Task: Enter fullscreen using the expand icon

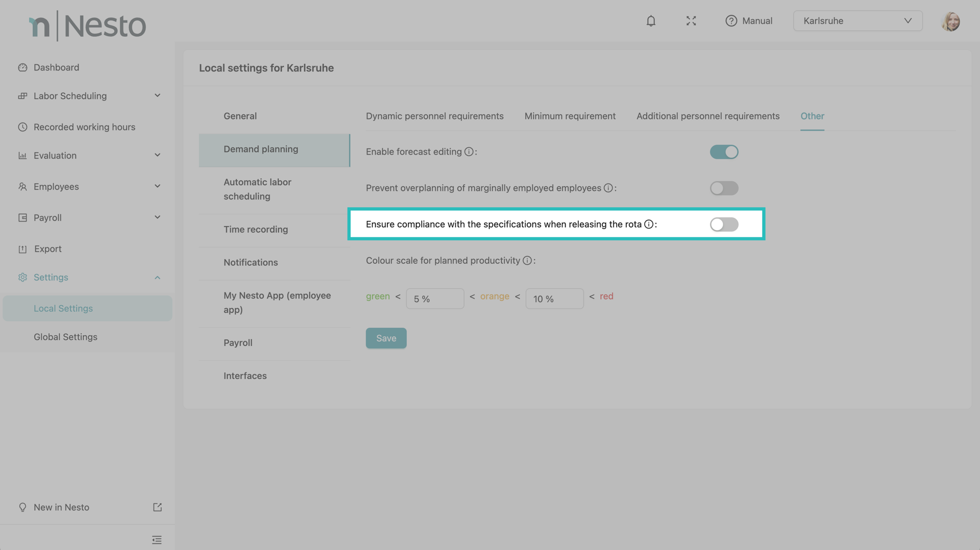Action: point(691,21)
